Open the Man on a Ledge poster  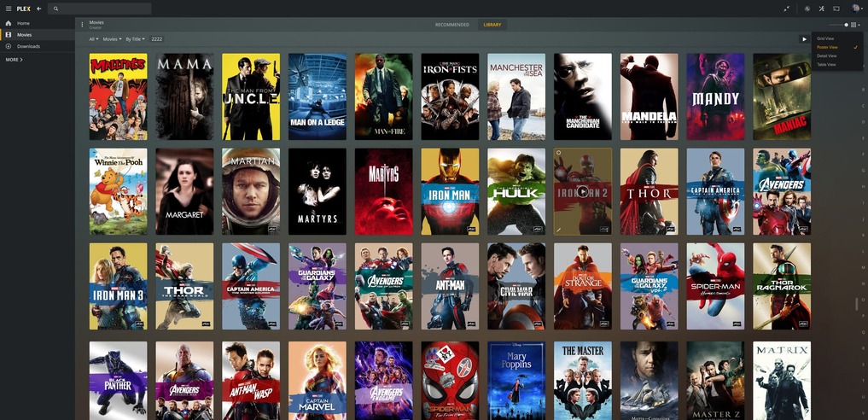coord(317,96)
